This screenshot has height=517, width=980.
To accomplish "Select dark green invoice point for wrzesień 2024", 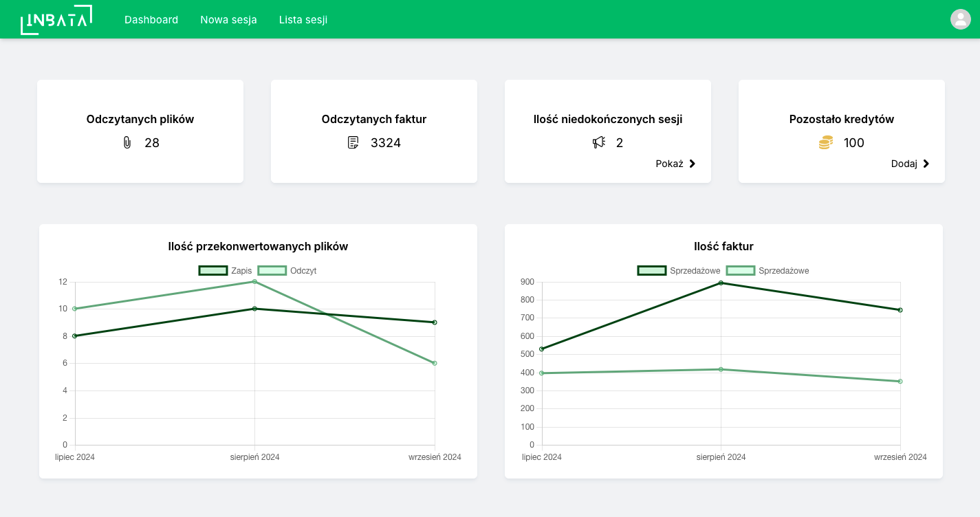I will (900, 310).
